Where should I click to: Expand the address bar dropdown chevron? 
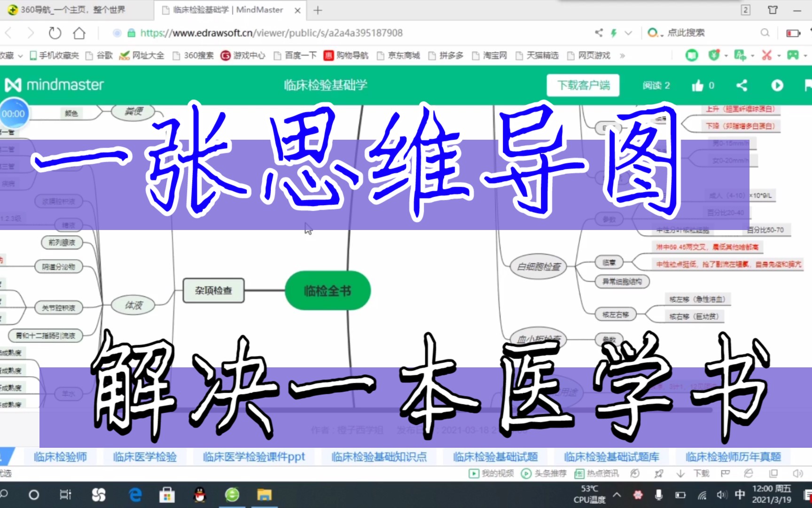click(628, 33)
